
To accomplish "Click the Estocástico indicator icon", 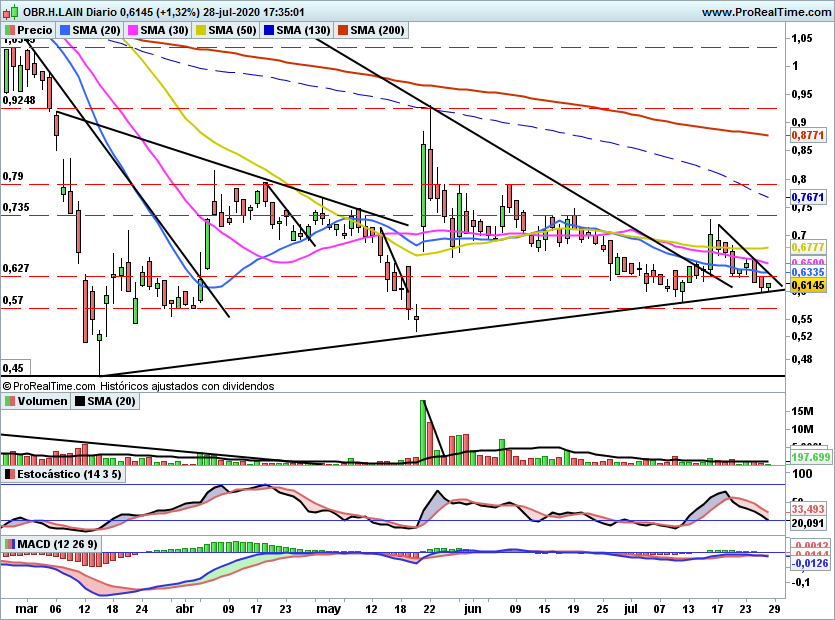I will tap(10, 474).
